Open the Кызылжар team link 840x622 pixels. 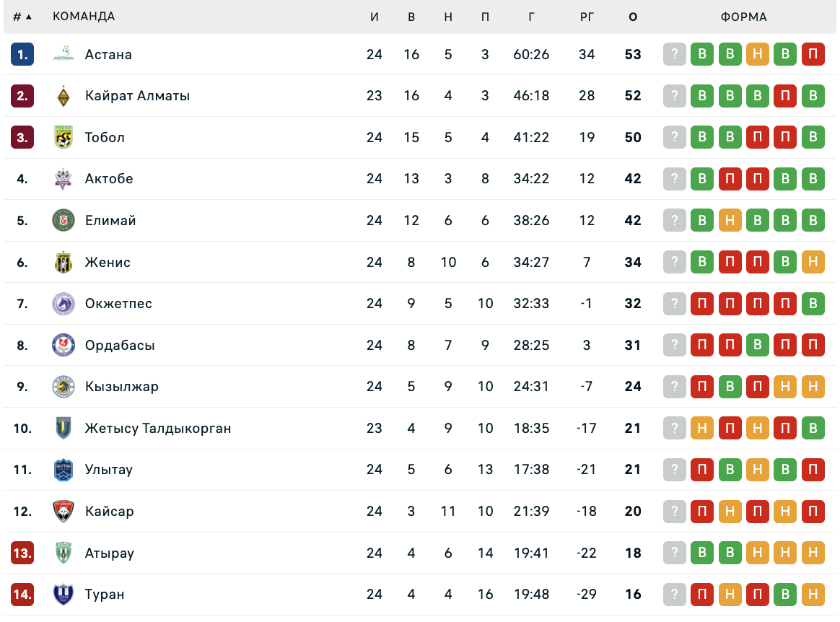[122, 387]
